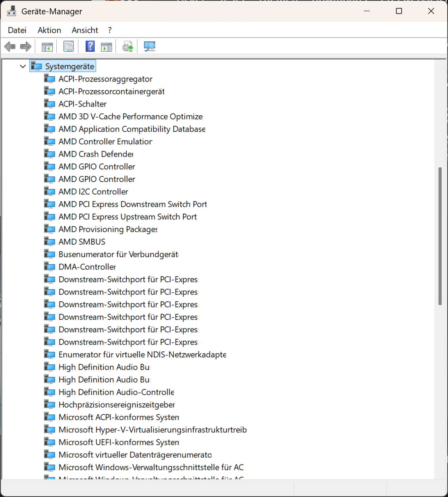
Task: Click icon beside Microsoft virtueller Datenträgerenumerator
Action: pyautogui.click(x=50, y=455)
